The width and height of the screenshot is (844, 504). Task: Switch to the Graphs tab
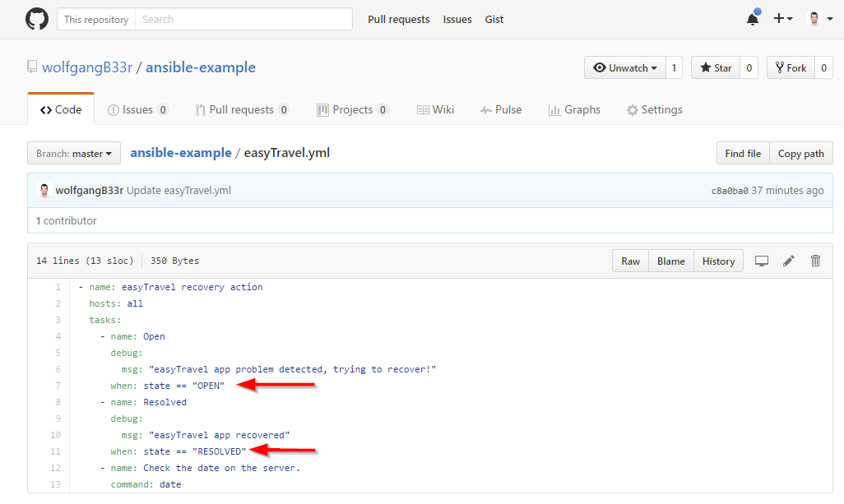pos(574,109)
